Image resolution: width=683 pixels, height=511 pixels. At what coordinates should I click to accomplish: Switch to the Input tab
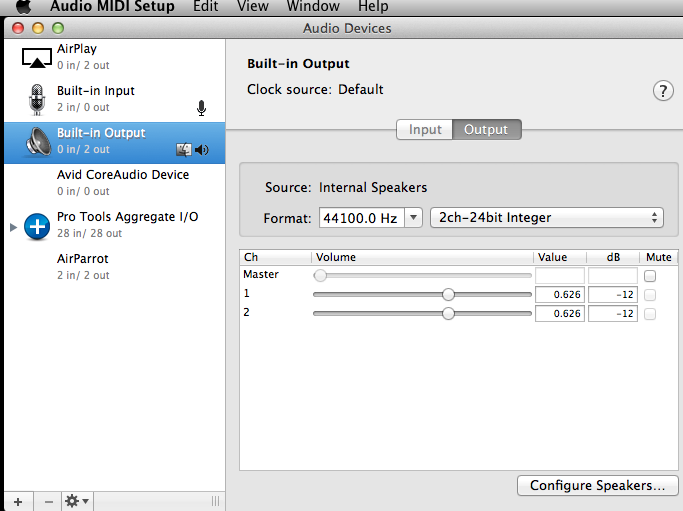(x=425, y=129)
